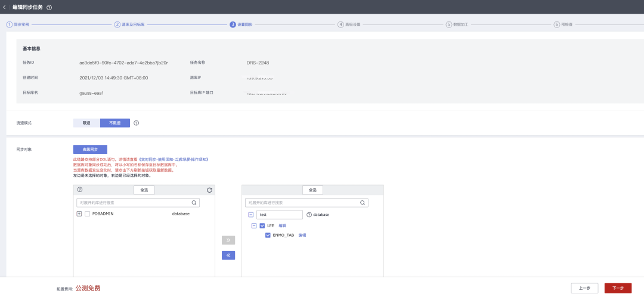Click the PDBADMIN row label
This screenshot has height=297, width=644.
click(x=103, y=214)
